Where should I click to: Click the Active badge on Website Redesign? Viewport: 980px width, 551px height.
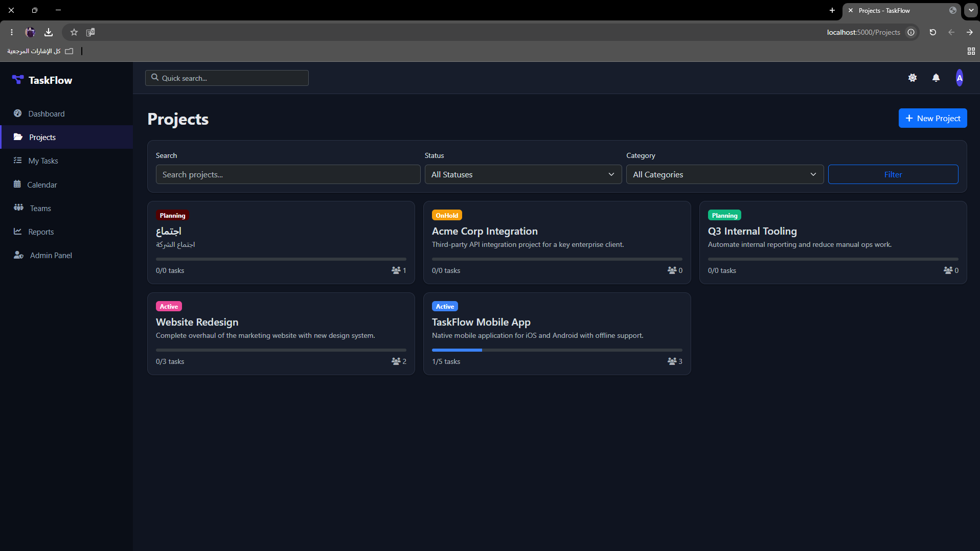(169, 306)
